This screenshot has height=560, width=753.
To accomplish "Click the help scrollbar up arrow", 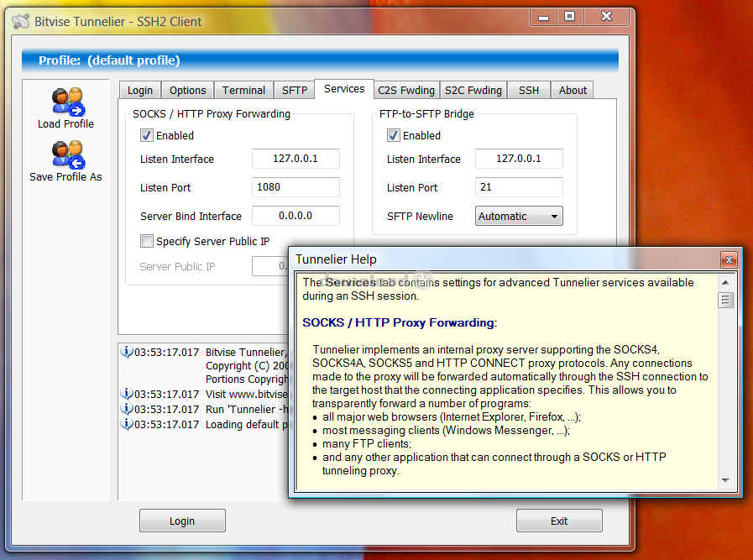I will tap(725, 282).
